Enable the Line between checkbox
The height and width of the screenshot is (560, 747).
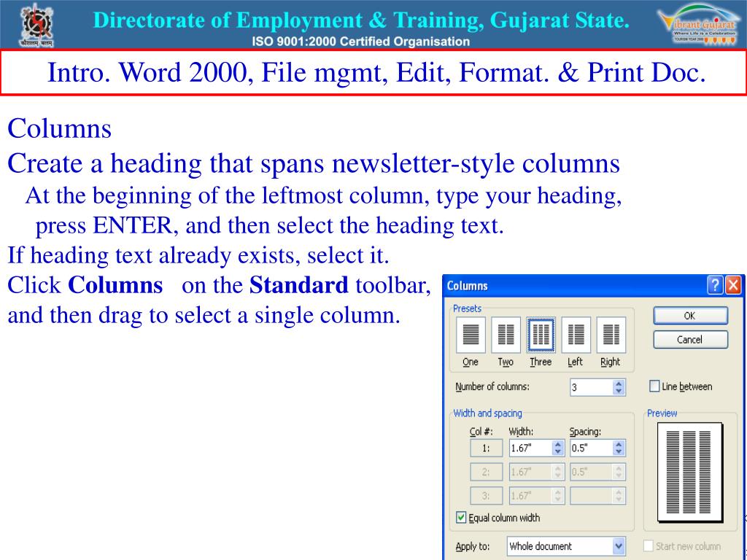pyautogui.click(x=654, y=386)
